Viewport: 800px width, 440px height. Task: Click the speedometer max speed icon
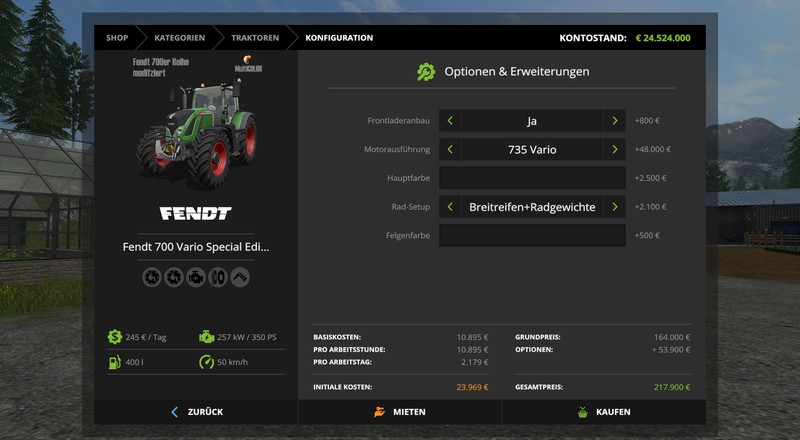206,362
